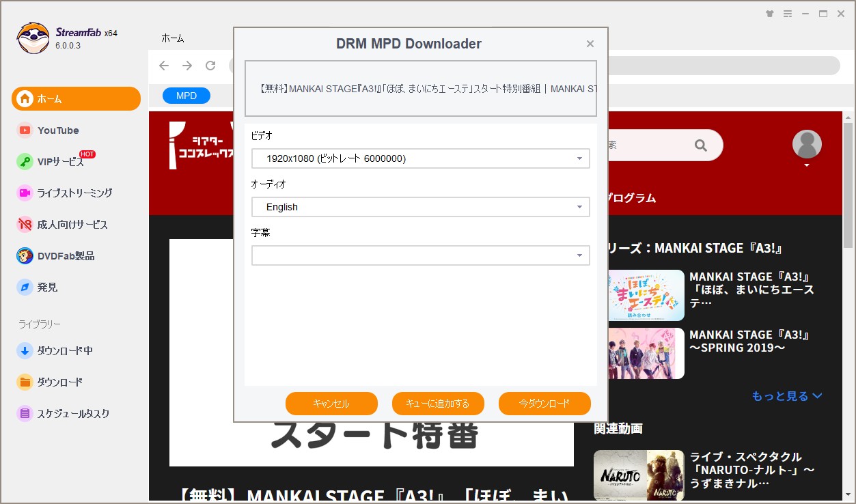856x504 pixels.
Task: Click the キューに追加する button
Action: [437, 404]
